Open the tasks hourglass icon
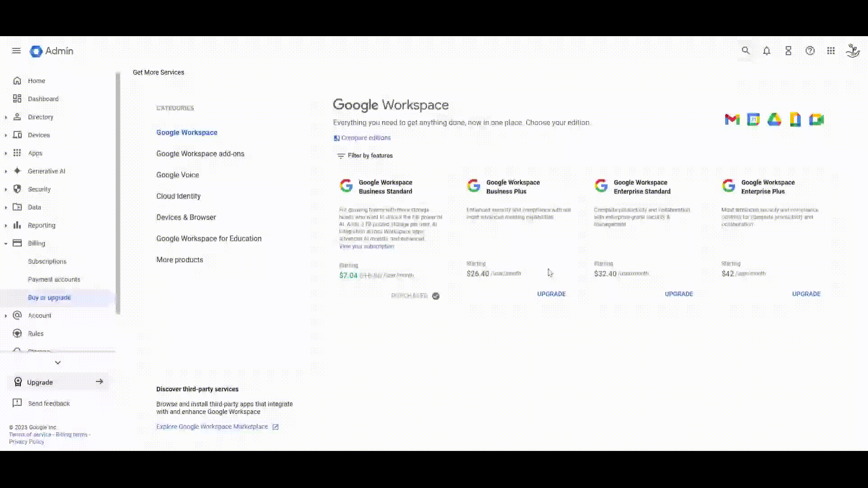 (x=788, y=51)
